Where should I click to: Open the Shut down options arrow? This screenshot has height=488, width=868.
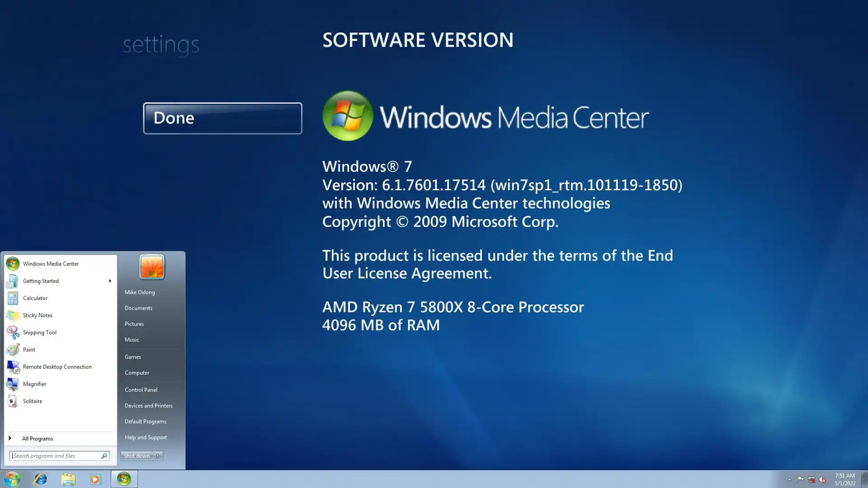(x=158, y=456)
